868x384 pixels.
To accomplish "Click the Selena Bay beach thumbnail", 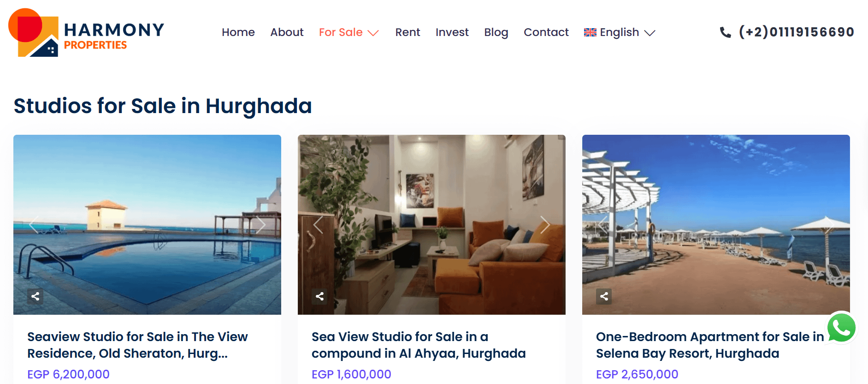I will [716, 225].
